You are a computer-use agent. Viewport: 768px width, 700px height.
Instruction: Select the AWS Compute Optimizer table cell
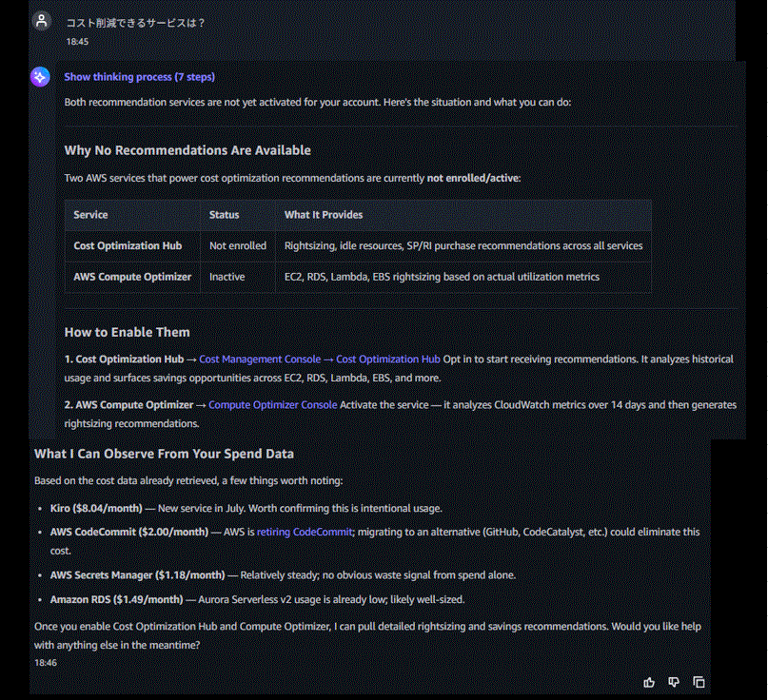[x=132, y=277]
